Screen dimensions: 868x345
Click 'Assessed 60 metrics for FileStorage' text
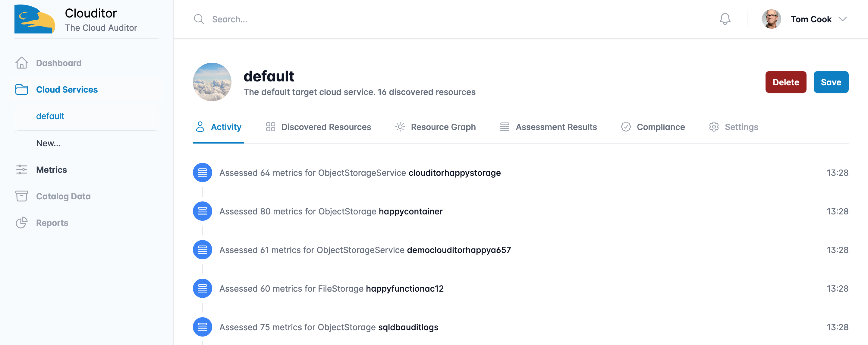point(291,289)
